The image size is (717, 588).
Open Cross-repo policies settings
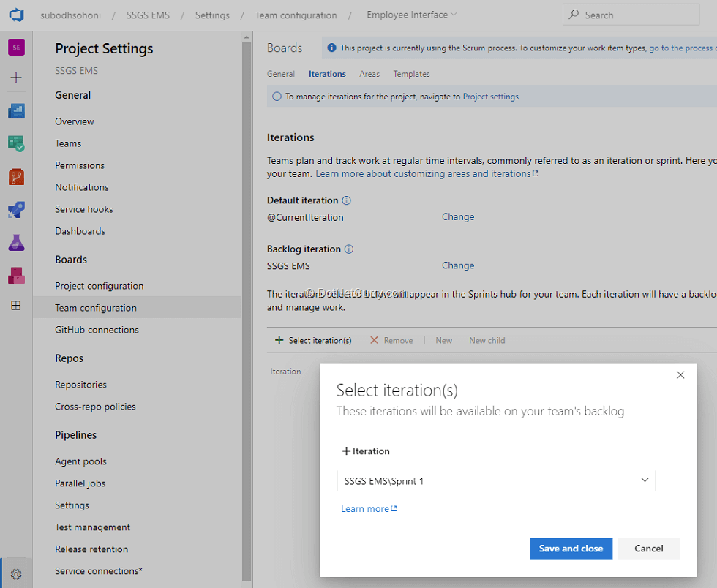pos(95,407)
